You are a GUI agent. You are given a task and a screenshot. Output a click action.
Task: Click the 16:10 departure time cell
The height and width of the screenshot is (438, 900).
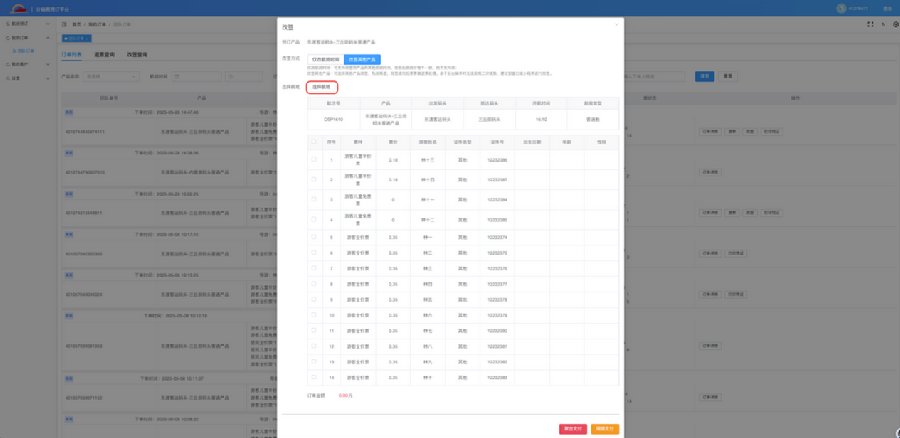(541, 119)
